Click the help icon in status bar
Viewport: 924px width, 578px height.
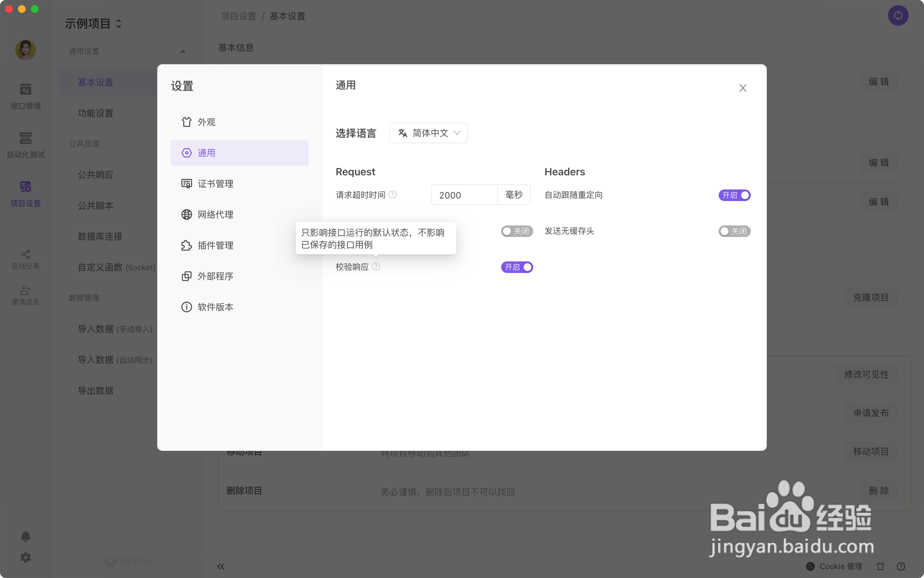click(x=901, y=566)
